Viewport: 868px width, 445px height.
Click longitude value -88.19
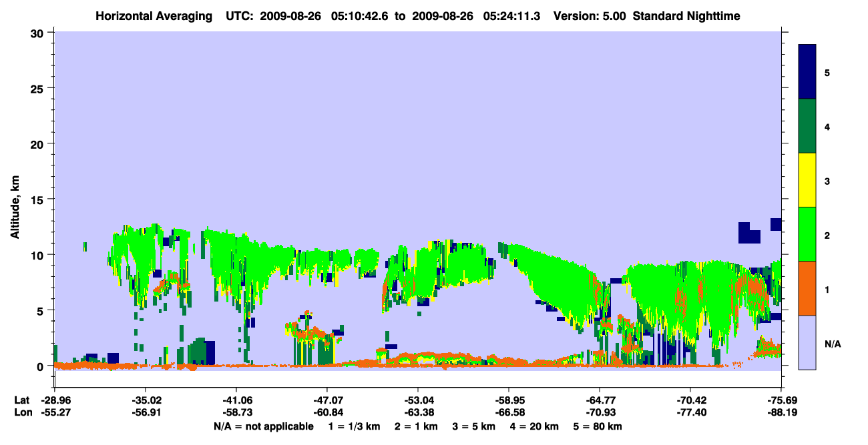[781, 413]
